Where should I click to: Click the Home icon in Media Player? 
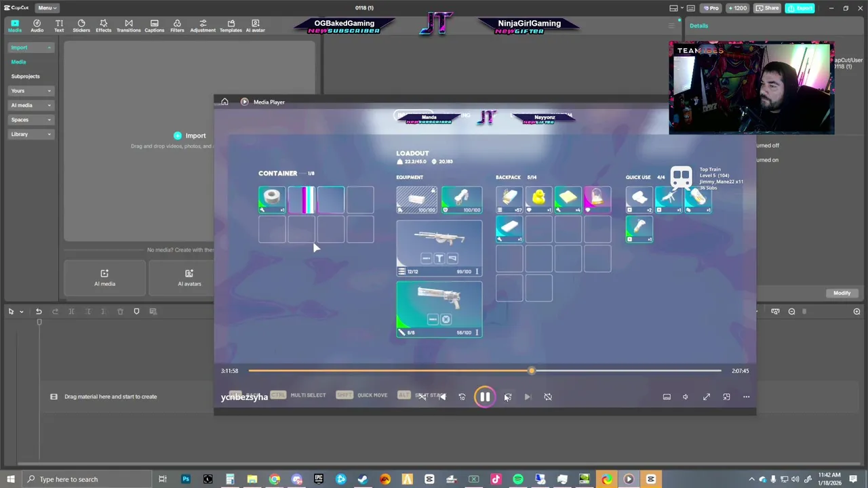coord(224,102)
